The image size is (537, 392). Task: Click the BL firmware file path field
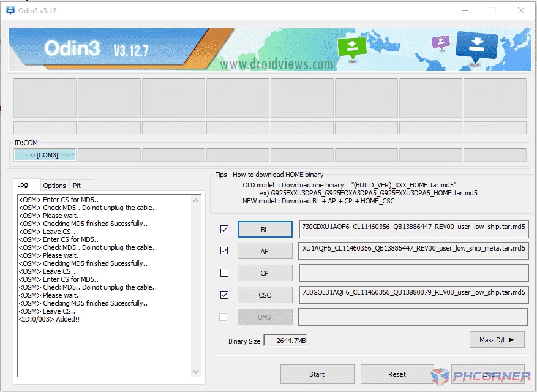[x=414, y=229]
